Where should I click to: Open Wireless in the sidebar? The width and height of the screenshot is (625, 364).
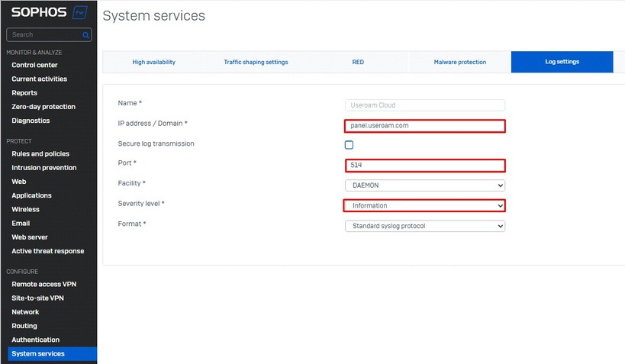(x=25, y=210)
